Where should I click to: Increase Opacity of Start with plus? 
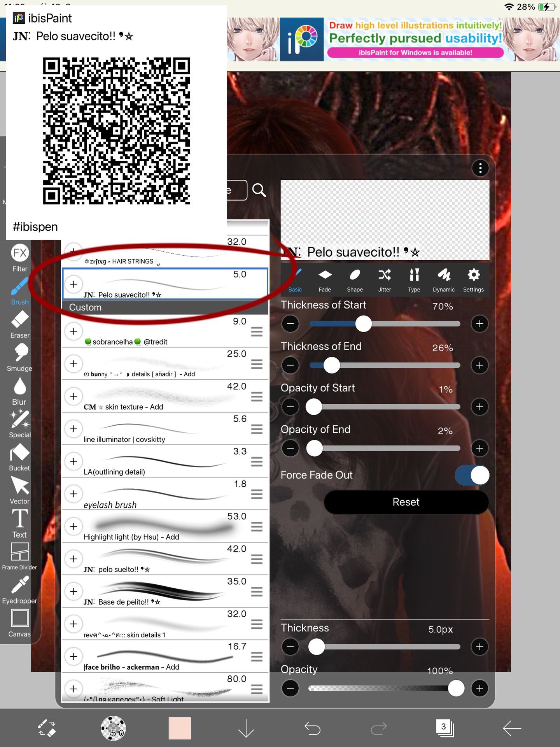pos(480,407)
